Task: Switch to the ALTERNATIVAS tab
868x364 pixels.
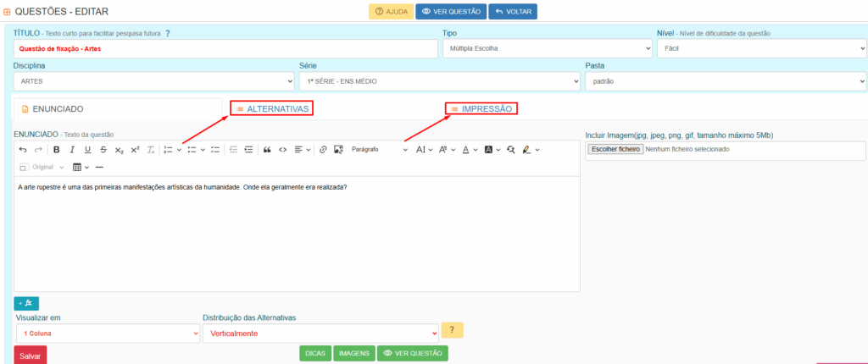Action: pyautogui.click(x=271, y=109)
